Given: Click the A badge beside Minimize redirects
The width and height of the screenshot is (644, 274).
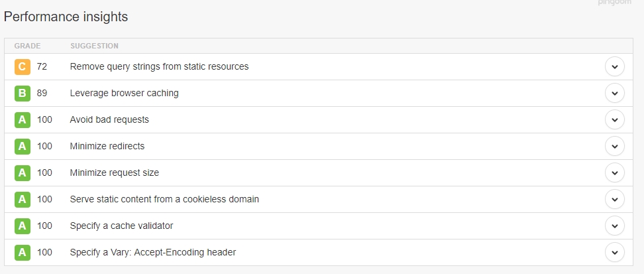Looking at the screenshot, I should [x=22, y=147].
